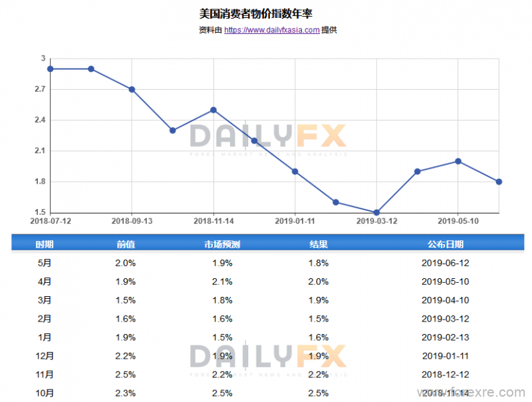Click the 1月 row label
This screenshot has width=532, height=402.
point(45,337)
